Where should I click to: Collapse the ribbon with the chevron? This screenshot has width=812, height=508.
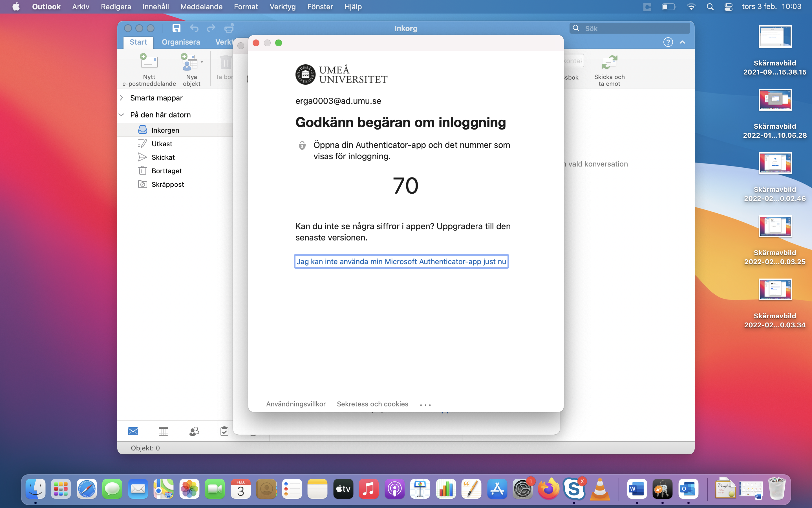point(682,42)
